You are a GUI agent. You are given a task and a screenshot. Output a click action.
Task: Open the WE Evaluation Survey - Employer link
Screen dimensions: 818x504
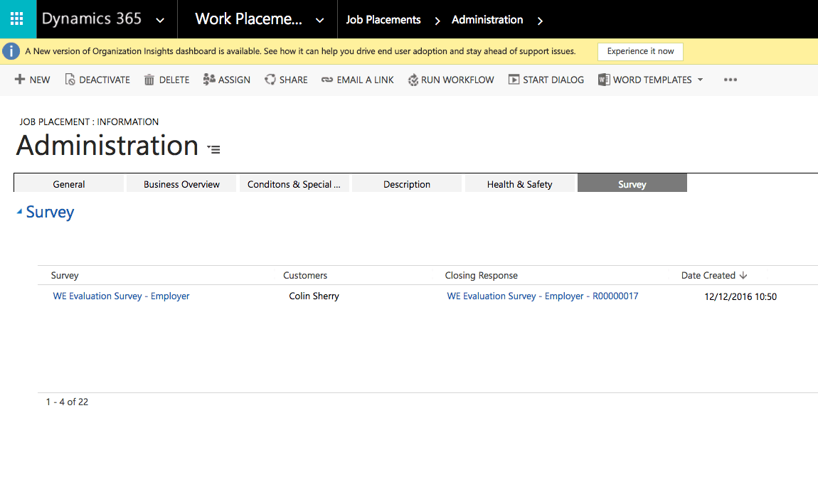[121, 296]
